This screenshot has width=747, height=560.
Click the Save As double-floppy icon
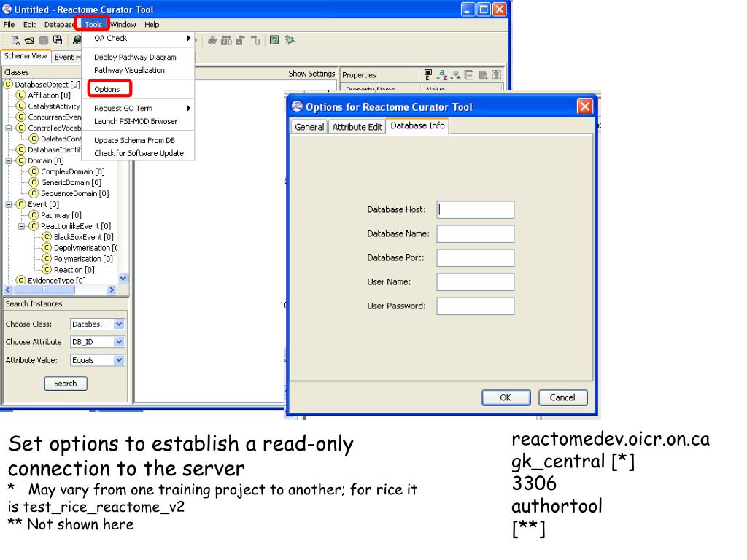point(58,41)
